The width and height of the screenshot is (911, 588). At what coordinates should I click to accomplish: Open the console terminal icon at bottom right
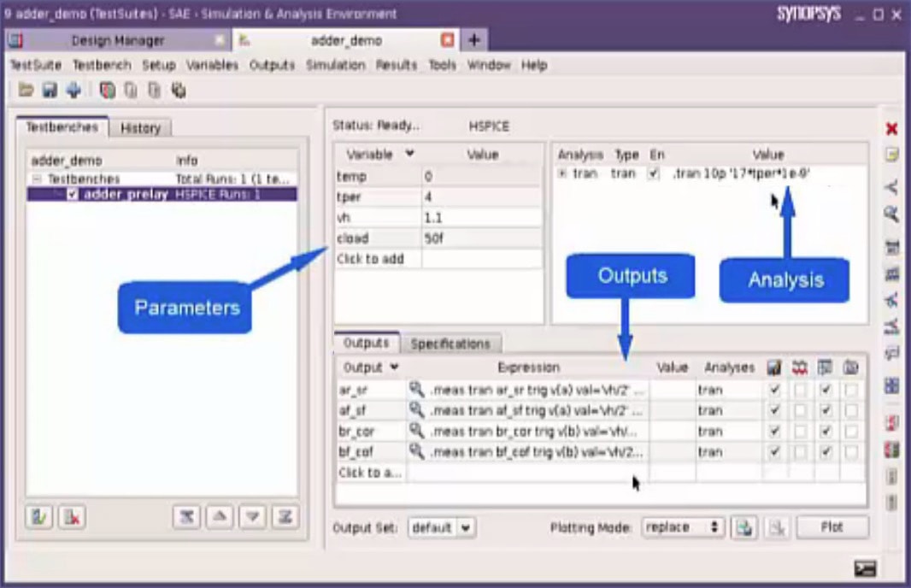(865, 568)
